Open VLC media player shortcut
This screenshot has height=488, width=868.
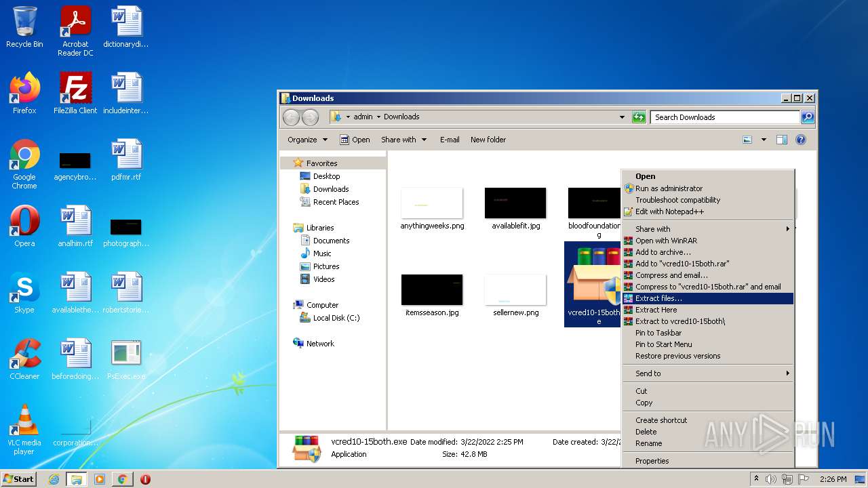(24, 430)
